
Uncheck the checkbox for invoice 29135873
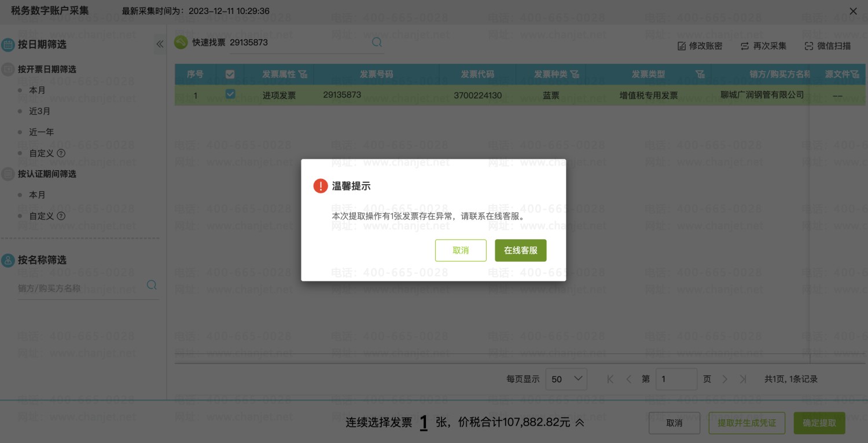[x=230, y=94]
